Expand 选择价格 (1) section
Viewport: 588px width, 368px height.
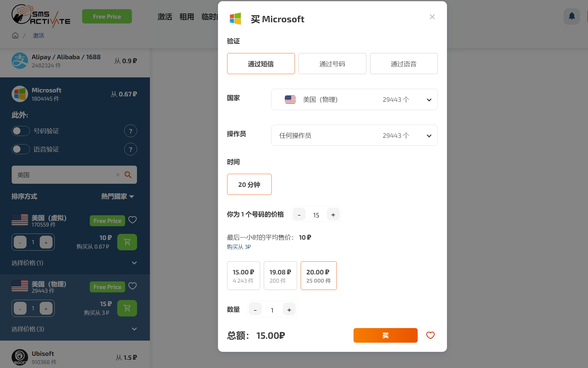click(x=74, y=263)
